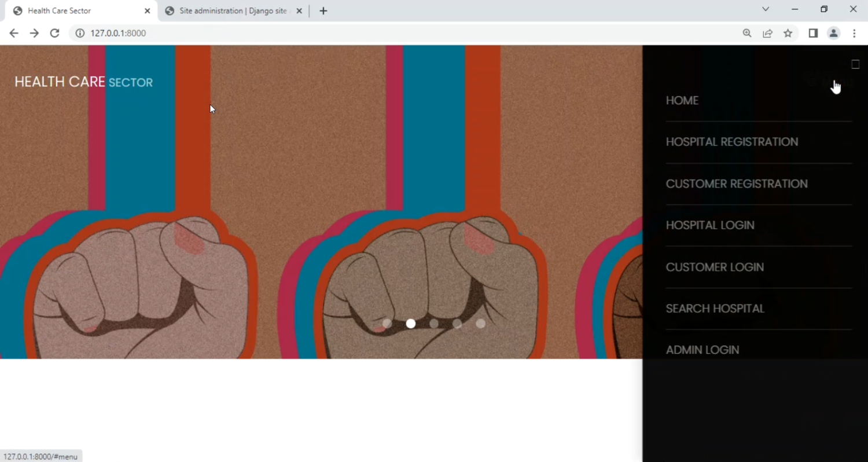The width and height of the screenshot is (868, 462).
Task: Switch to the Health Care Sector tab
Action: 81,11
